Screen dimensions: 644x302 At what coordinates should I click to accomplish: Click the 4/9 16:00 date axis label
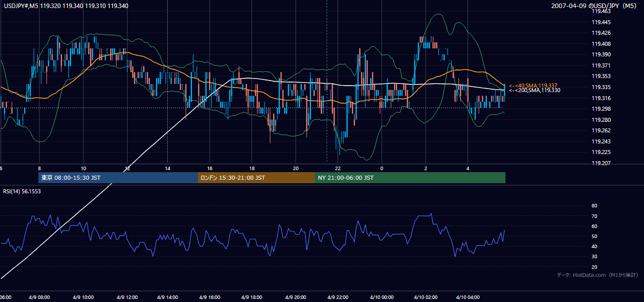[210, 297]
